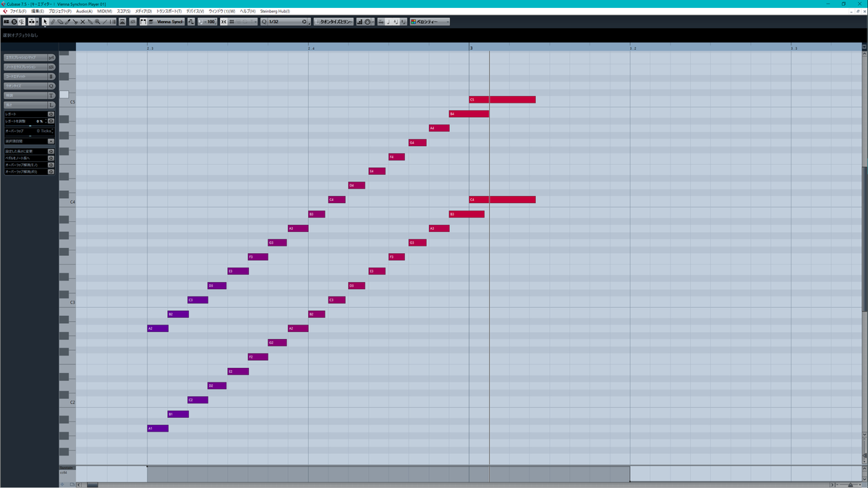Screen dimensions: 868x488
Task: Open the ファイル(F) menu
Action: click(17, 12)
